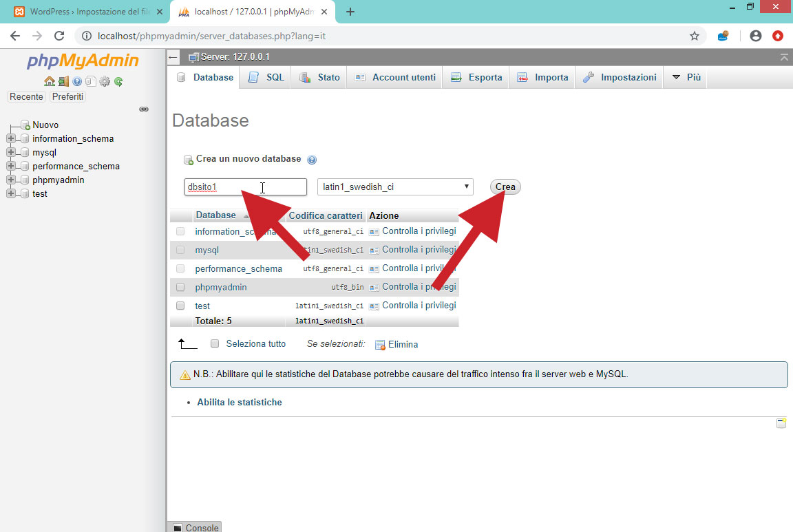Click the phpMyAdmin logo
Viewport: 793px width, 532px height.
pyautogui.click(x=83, y=61)
